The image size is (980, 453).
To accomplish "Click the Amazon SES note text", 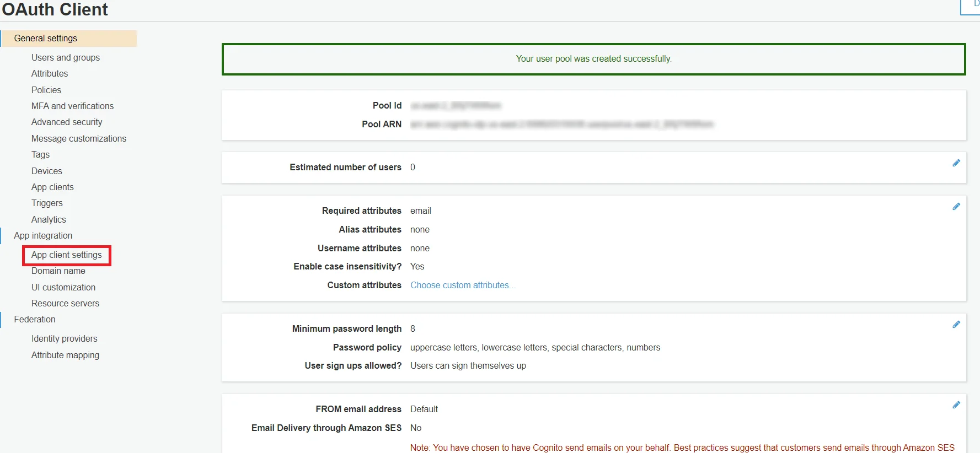I will point(682,447).
